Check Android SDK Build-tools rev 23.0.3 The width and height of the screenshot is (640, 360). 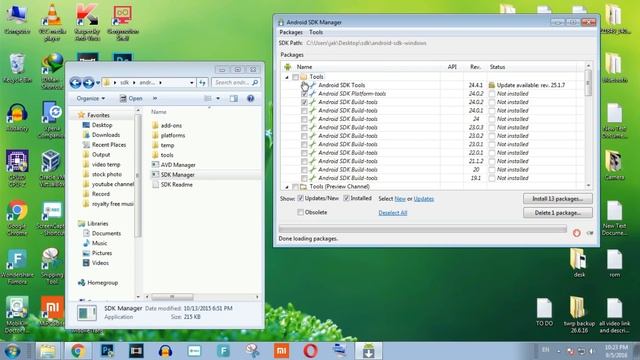[x=304, y=128]
